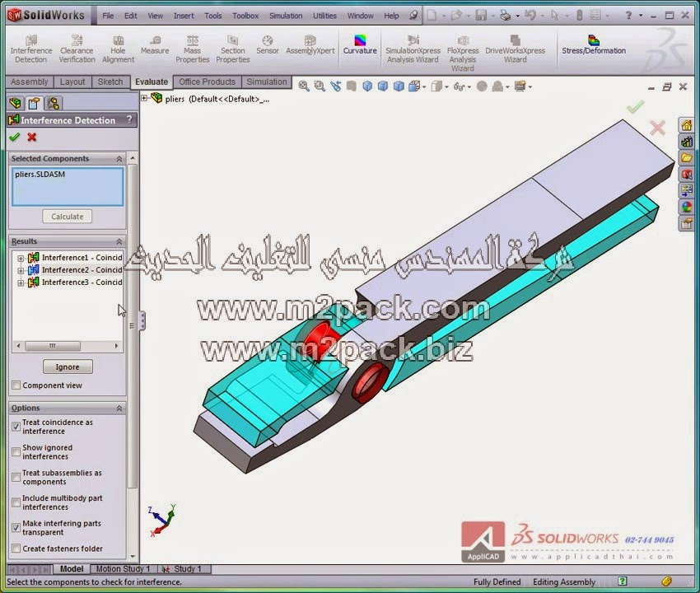
Task: Click the Save icon in title toolbar
Action: (x=481, y=16)
